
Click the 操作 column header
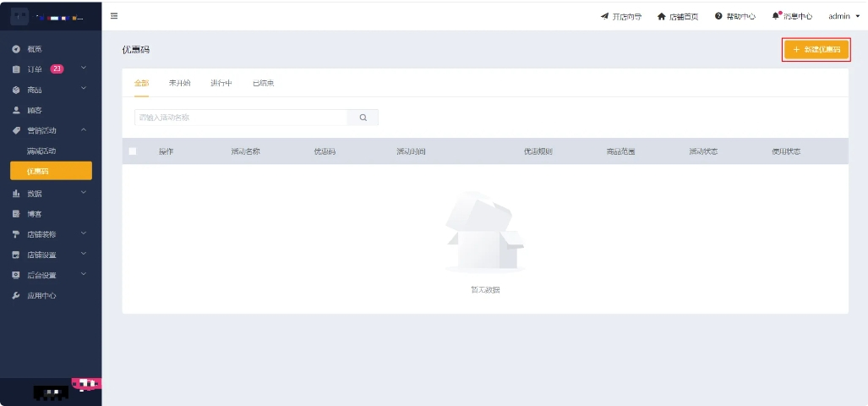click(166, 151)
